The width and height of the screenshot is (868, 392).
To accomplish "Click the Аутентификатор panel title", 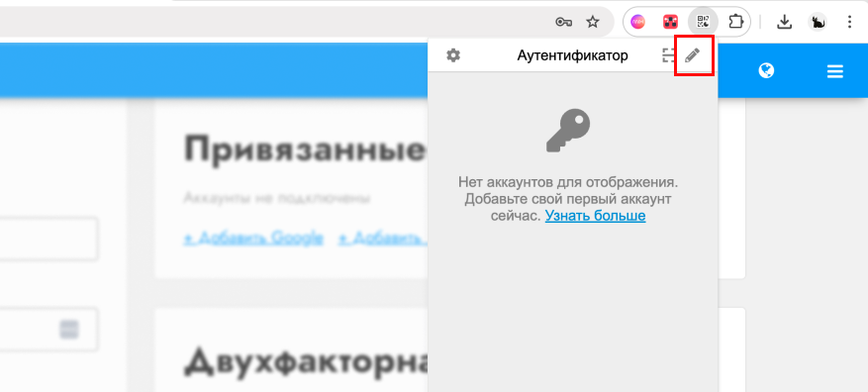I will [573, 55].
